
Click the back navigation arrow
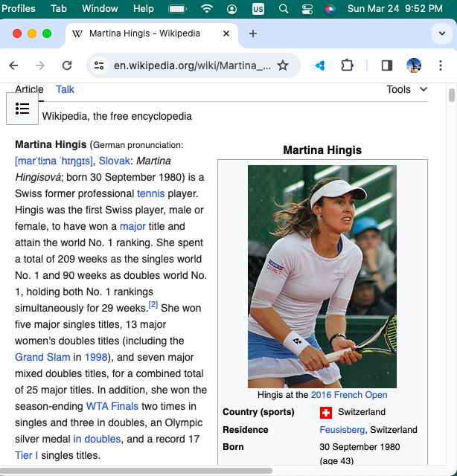14,65
